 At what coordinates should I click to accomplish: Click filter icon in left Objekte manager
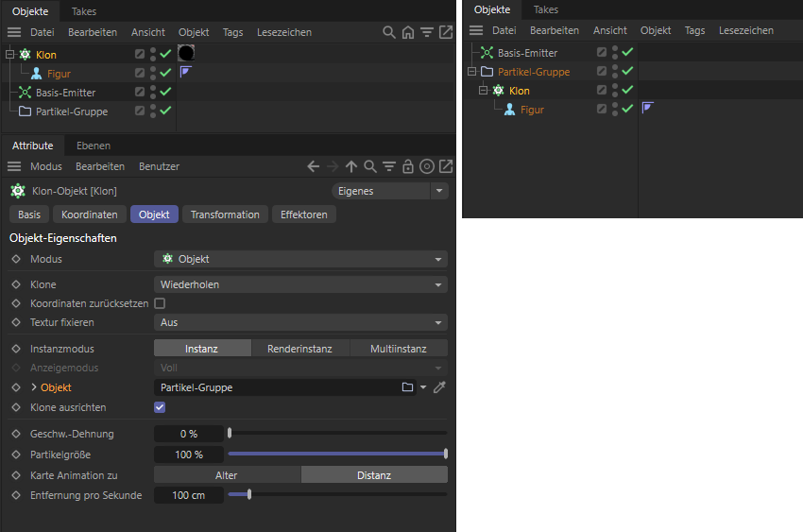[x=427, y=32]
